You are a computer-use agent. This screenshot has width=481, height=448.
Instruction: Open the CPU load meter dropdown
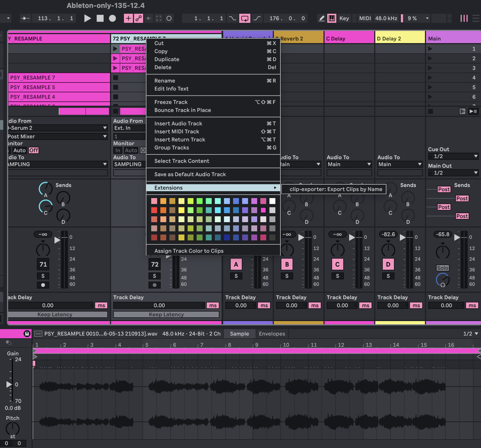pos(427,18)
